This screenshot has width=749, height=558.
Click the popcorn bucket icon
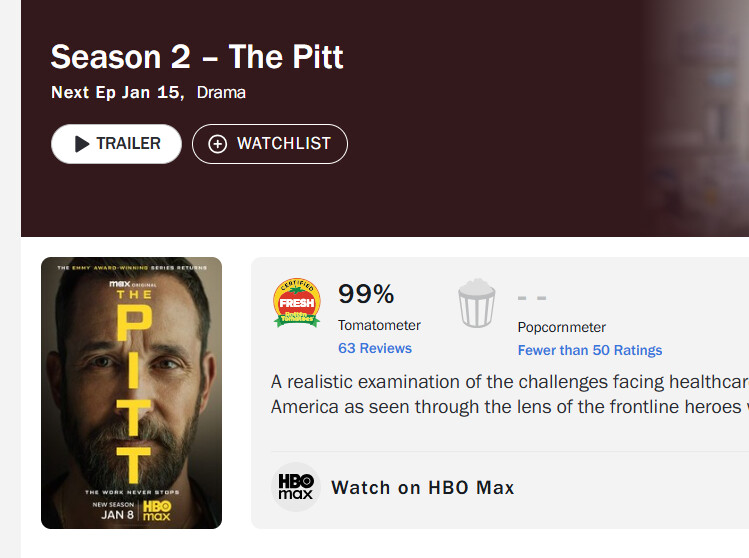[477, 303]
